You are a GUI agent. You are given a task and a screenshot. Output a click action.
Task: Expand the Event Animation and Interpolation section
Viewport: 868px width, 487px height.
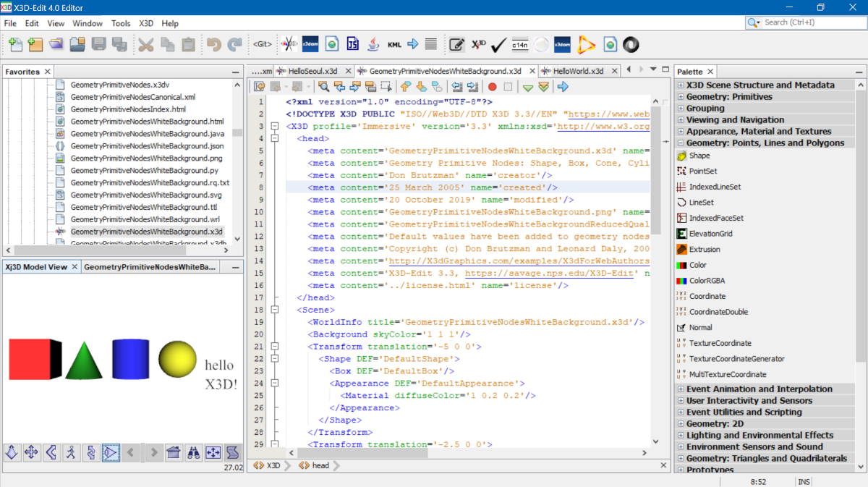(x=681, y=389)
